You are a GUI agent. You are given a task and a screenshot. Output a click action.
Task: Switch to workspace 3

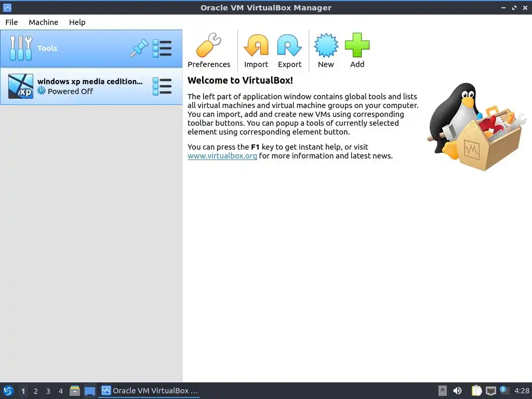click(48, 391)
